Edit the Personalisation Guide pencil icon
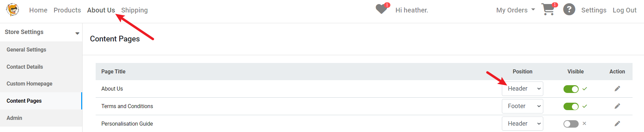Image resolution: width=644 pixels, height=132 pixels. tap(617, 124)
